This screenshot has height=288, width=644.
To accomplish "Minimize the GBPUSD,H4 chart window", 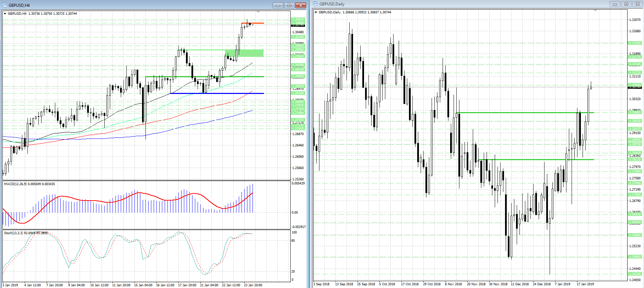I will click(278, 5).
